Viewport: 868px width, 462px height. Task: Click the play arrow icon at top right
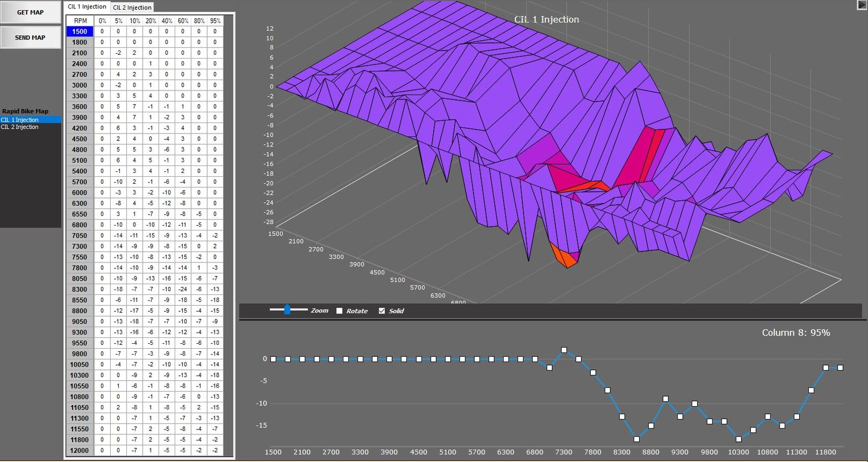[862, 5]
